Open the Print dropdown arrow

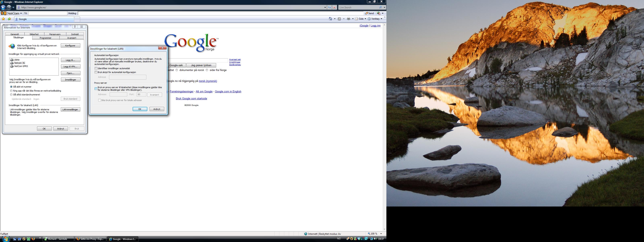353,19
